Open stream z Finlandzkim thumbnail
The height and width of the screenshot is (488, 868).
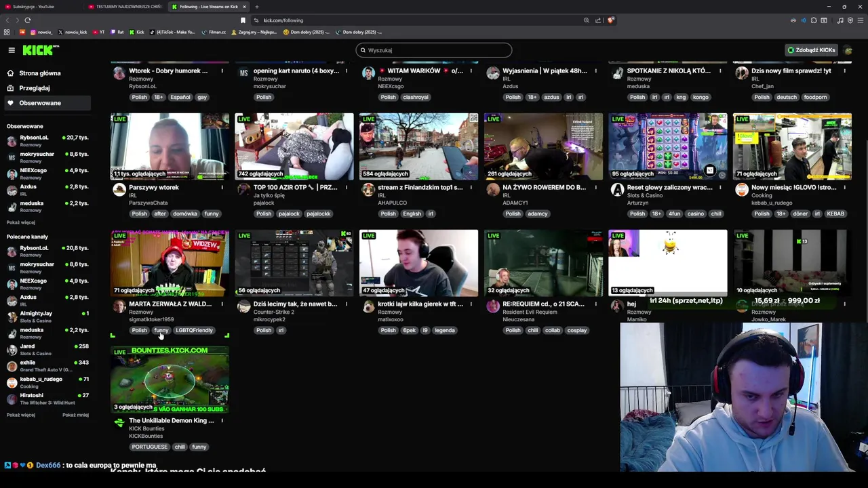(418, 146)
